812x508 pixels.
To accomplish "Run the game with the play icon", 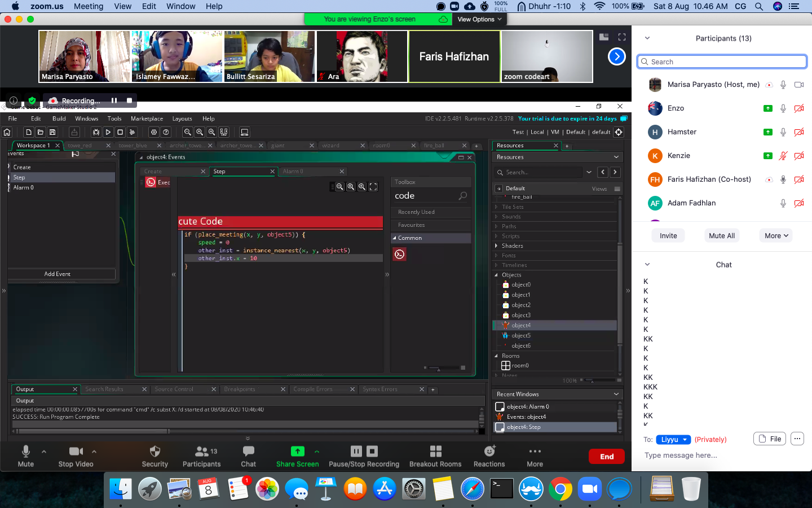I will coord(108,132).
